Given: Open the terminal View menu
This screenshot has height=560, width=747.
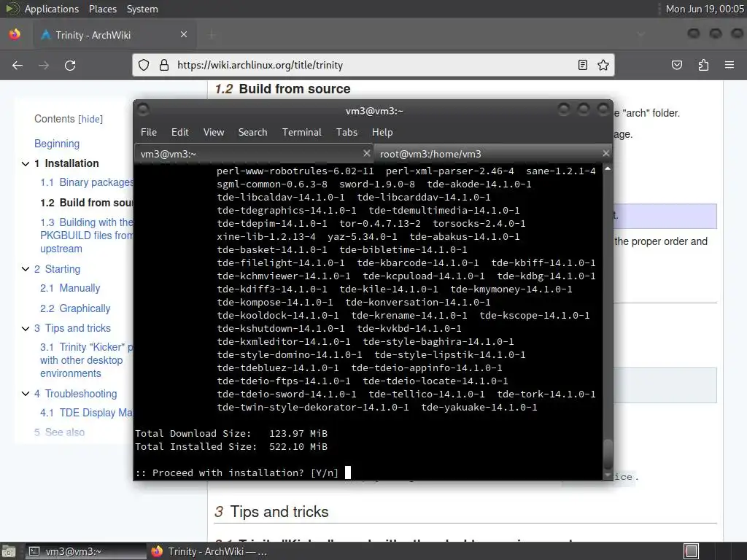Looking at the screenshot, I should (214, 132).
